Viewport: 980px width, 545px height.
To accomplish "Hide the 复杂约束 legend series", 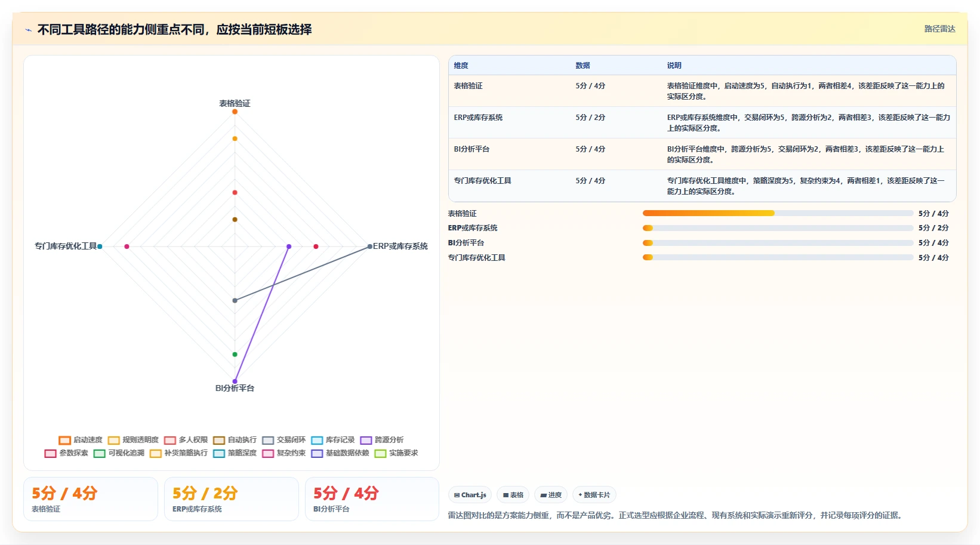I will pyautogui.click(x=283, y=453).
